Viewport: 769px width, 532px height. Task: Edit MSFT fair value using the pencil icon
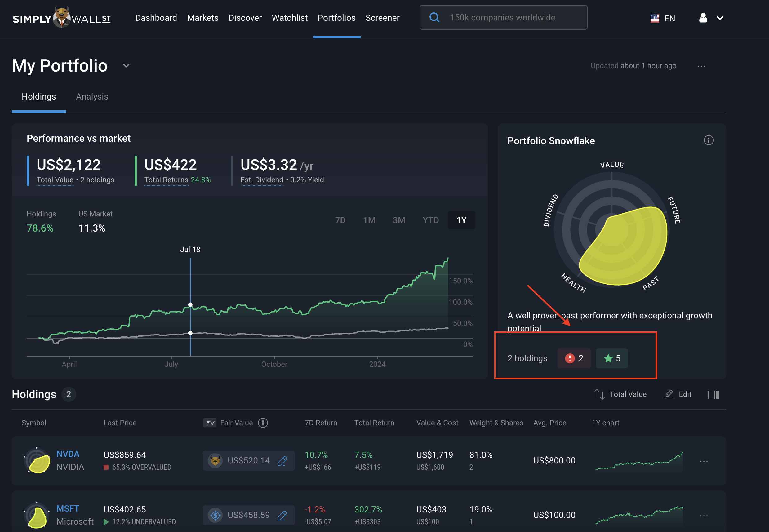(x=282, y=515)
